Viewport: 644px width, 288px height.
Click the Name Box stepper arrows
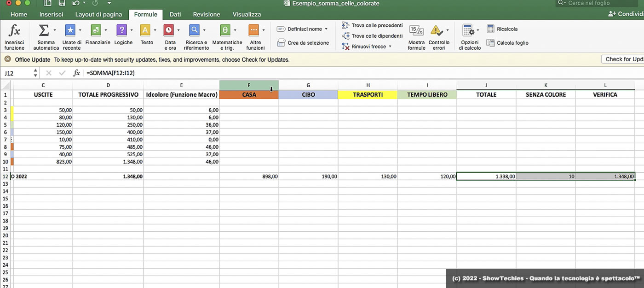(35, 73)
